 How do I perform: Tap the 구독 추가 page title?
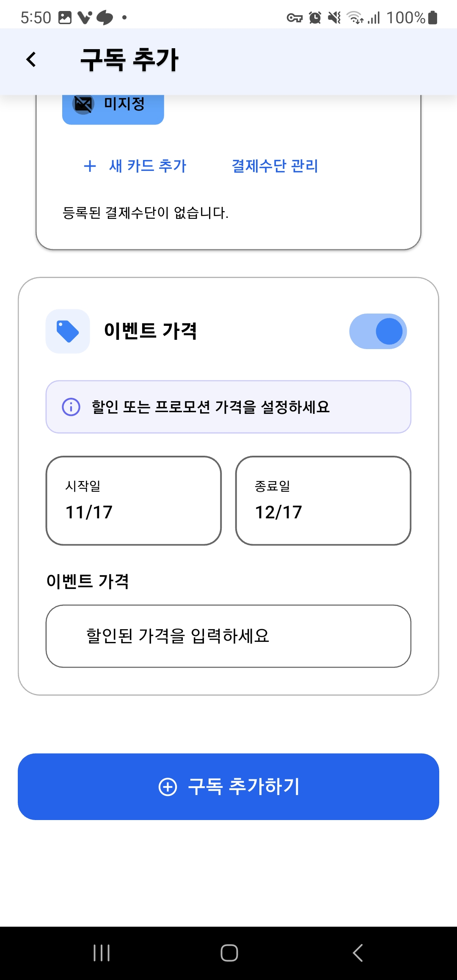click(x=129, y=60)
